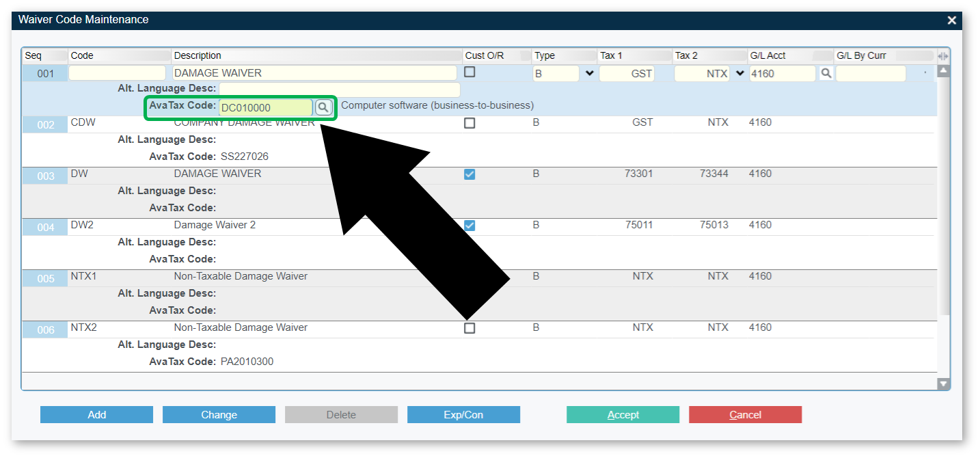Toggle Cust O/R checkbox for CDW row
This screenshot has height=458, width=980.
click(469, 123)
